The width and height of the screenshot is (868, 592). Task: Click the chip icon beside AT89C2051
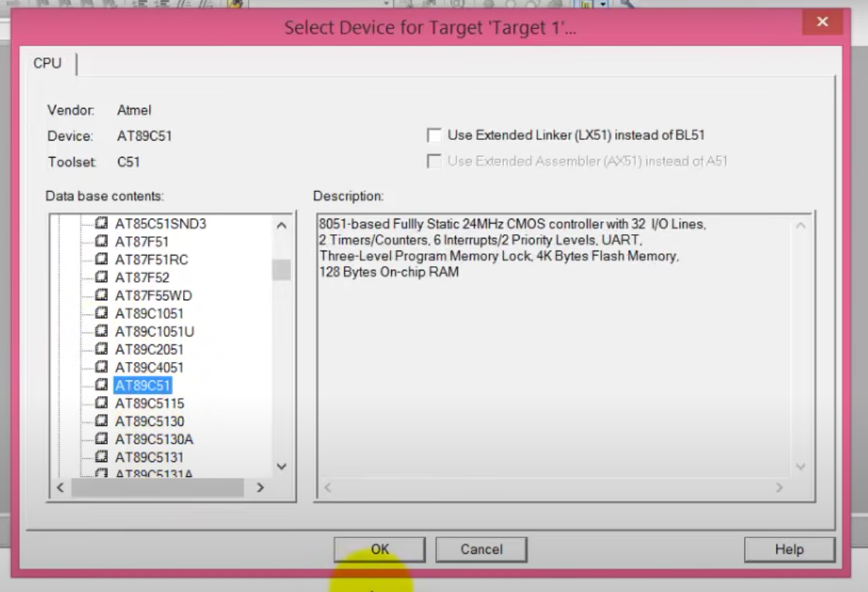(101, 349)
